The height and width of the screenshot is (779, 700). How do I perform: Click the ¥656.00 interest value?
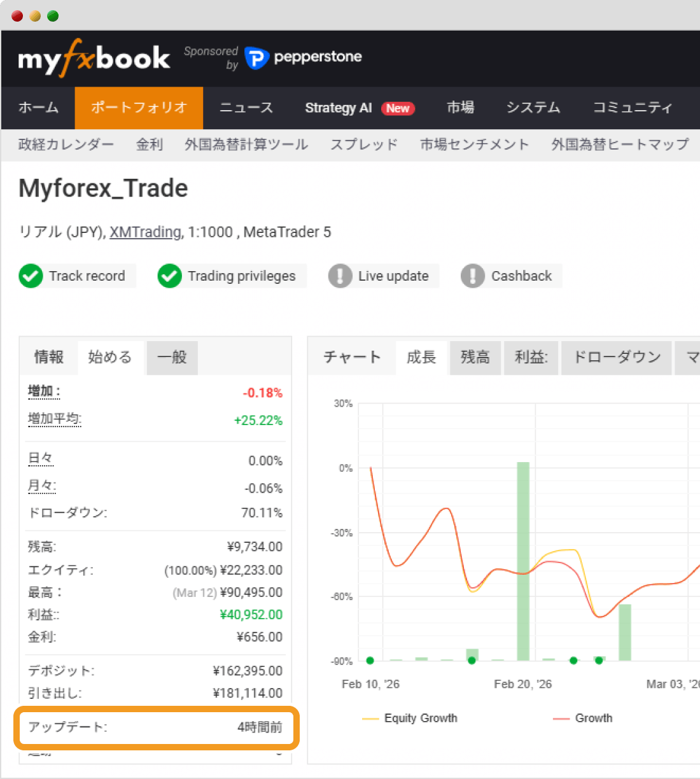(260, 637)
